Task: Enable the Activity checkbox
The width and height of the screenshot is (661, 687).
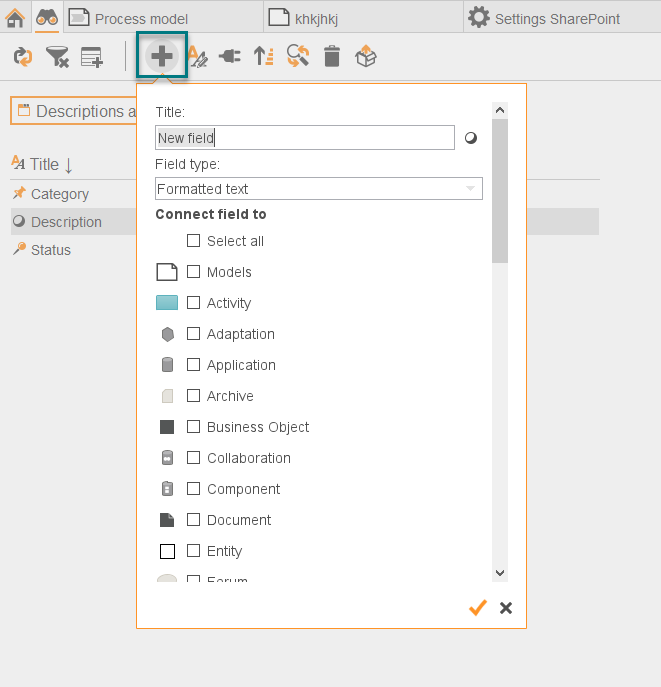Action: [194, 303]
